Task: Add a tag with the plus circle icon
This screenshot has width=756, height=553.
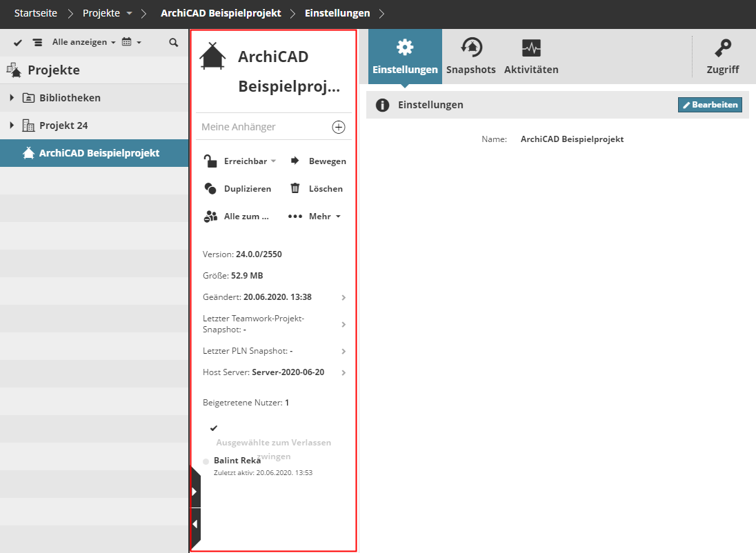Action: (x=339, y=127)
